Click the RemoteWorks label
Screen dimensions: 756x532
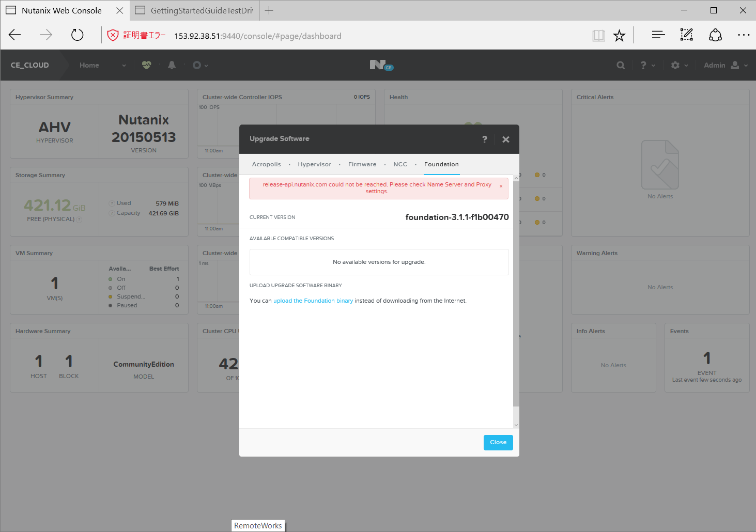[258, 526]
